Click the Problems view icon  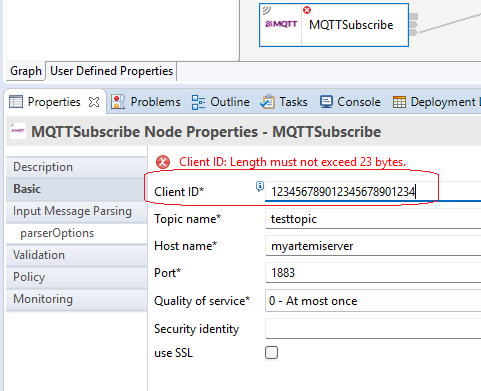coord(118,102)
